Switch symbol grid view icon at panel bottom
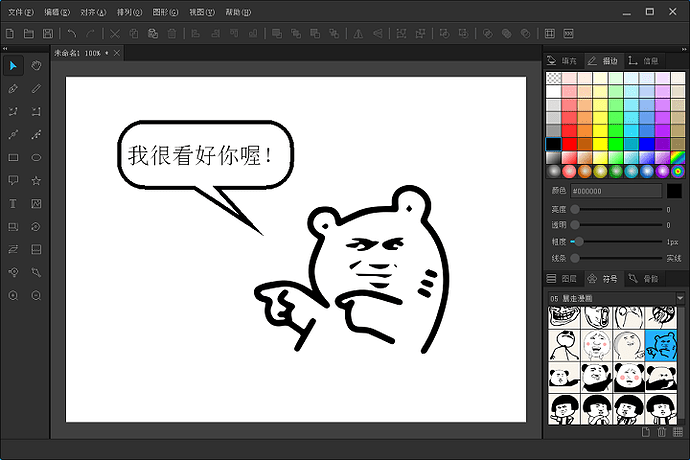690x460 pixels. (678, 432)
